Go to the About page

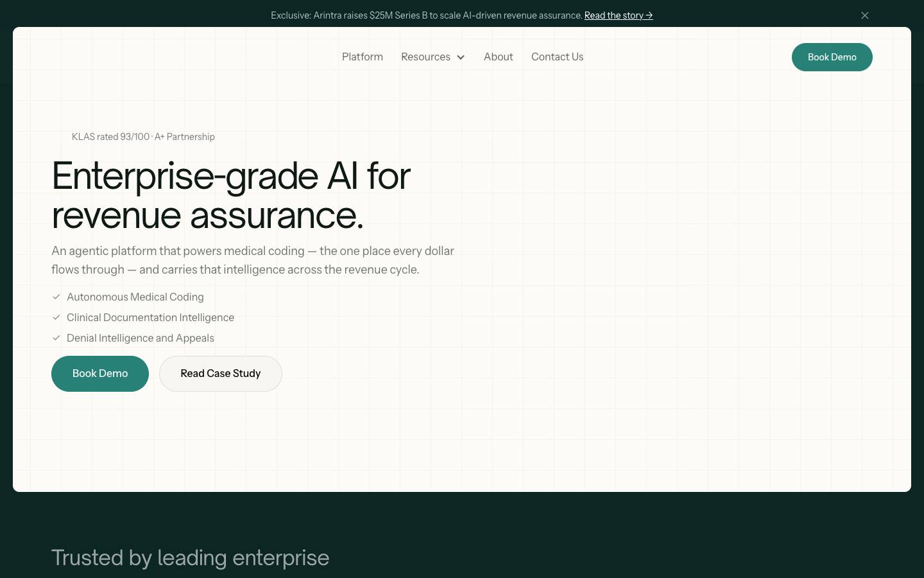(x=499, y=57)
